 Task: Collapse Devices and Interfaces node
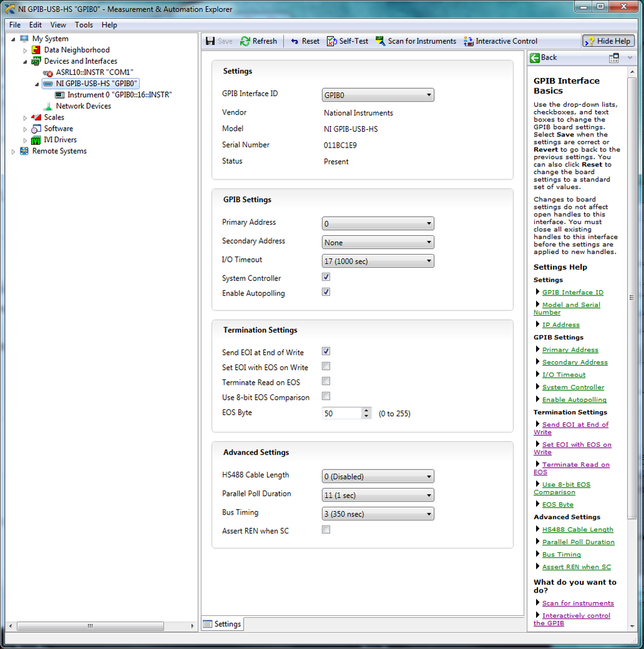tap(25, 62)
